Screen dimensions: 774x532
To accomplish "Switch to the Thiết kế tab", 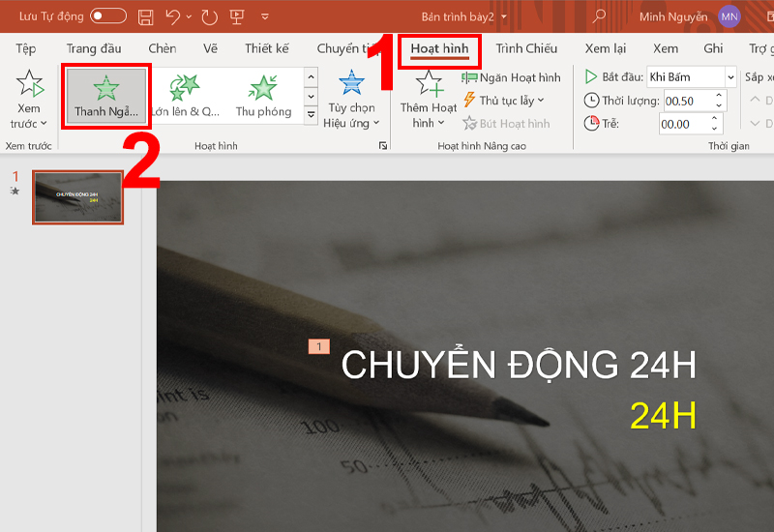I will tap(267, 48).
